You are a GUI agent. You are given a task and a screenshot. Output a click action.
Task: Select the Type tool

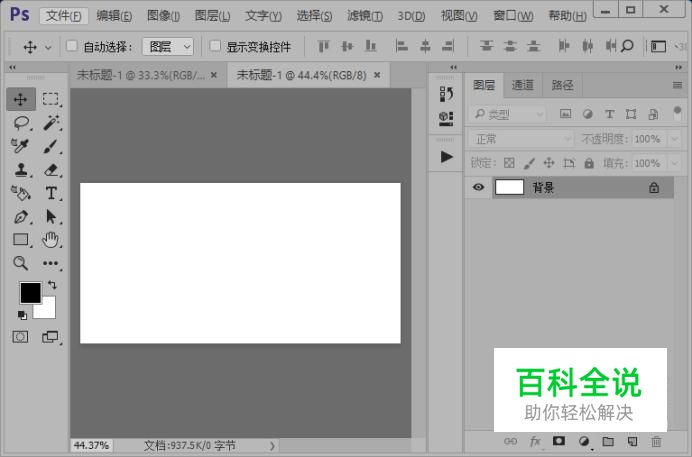[x=51, y=193]
